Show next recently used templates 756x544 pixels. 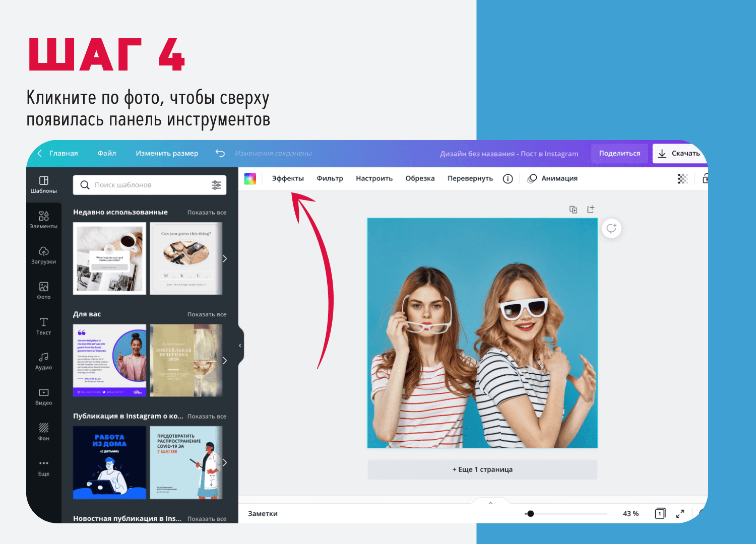click(x=225, y=258)
